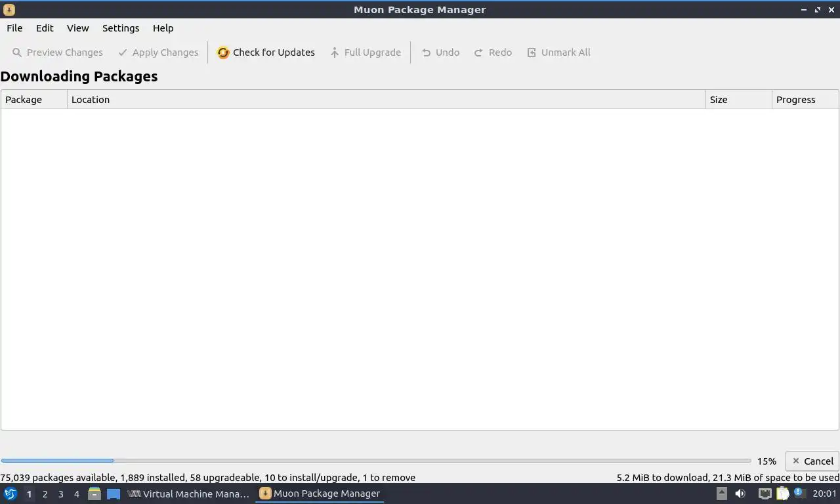Switch to virtual desktop 2
Image resolution: width=840 pixels, height=504 pixels.
[x=45, y=494]
